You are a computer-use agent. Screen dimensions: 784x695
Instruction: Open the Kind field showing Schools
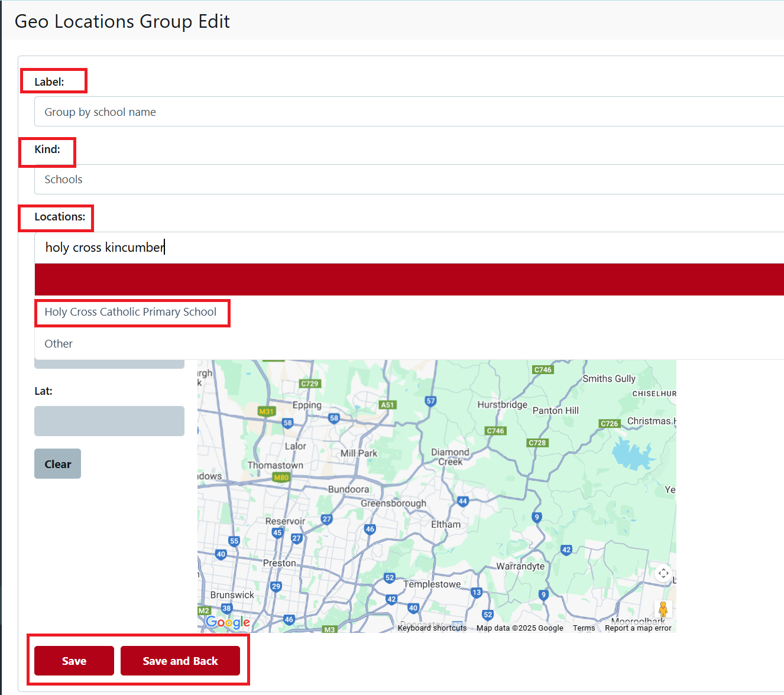coord(408,180)
